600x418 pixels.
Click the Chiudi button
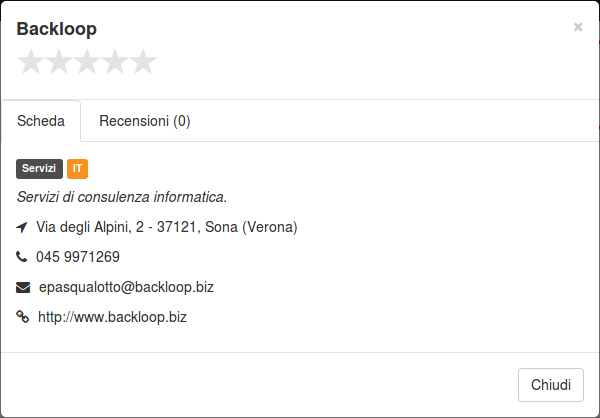(x=551, y=385)
